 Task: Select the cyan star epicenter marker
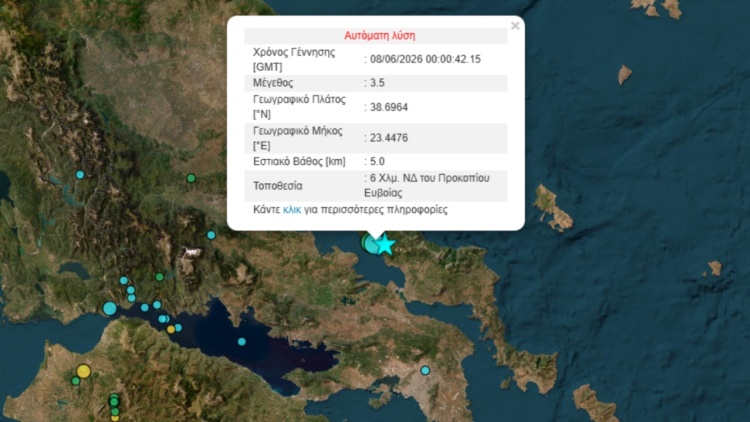pos(385,245)
